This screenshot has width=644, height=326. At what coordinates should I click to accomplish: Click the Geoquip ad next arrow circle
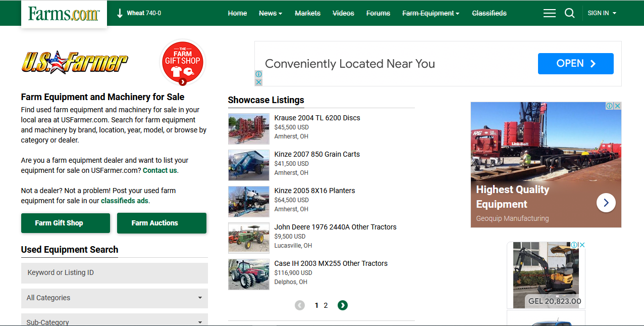coord(606,203)
